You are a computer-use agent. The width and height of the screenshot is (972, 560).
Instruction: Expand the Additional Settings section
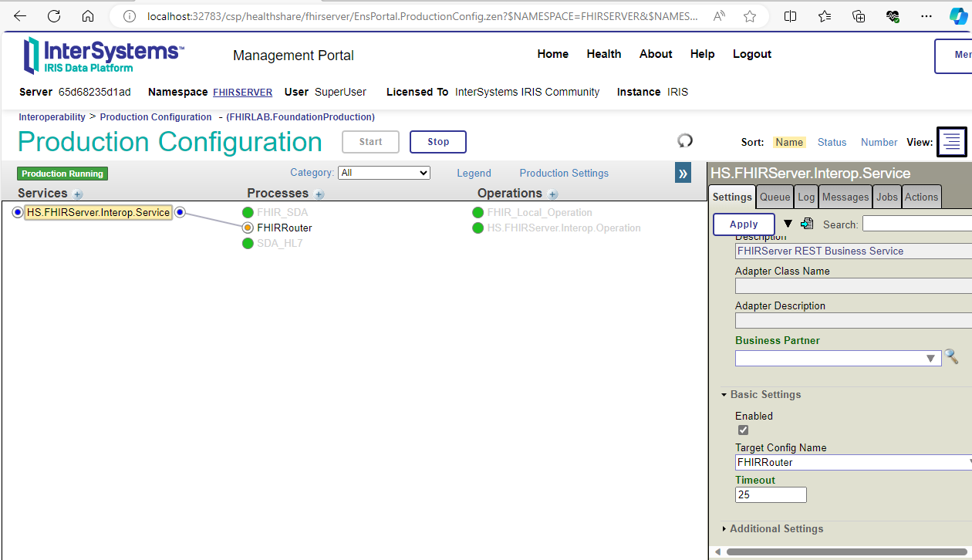click(x=776, y=528)
